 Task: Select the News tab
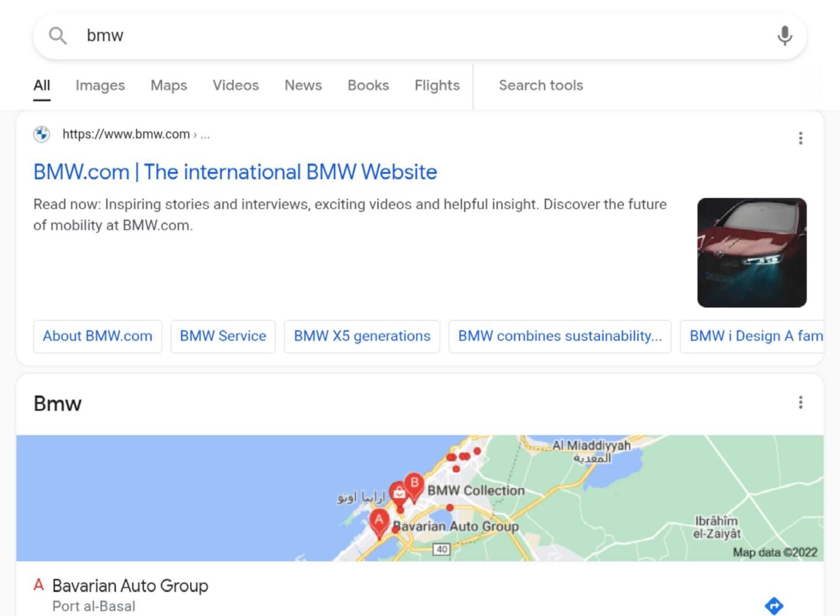pos(303,86)
